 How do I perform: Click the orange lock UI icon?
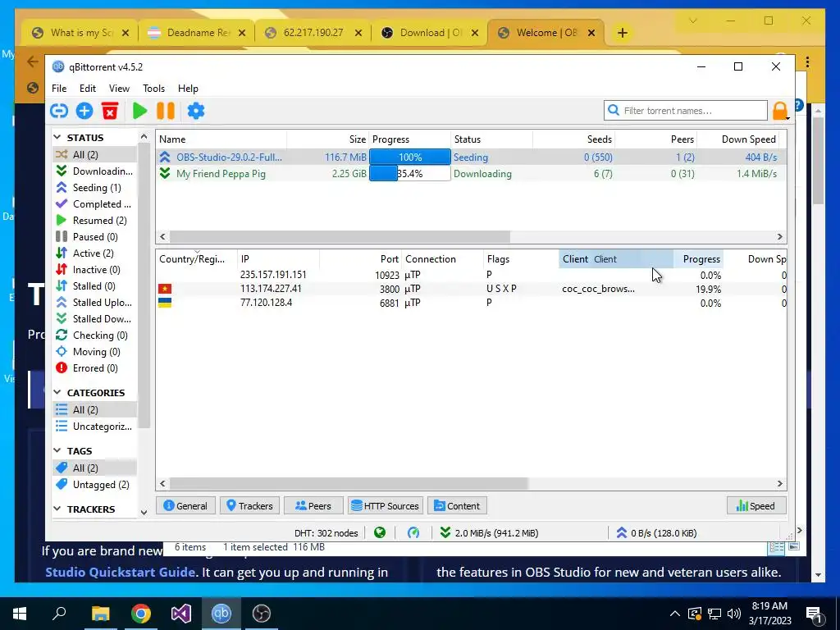(x=780, y=111)
